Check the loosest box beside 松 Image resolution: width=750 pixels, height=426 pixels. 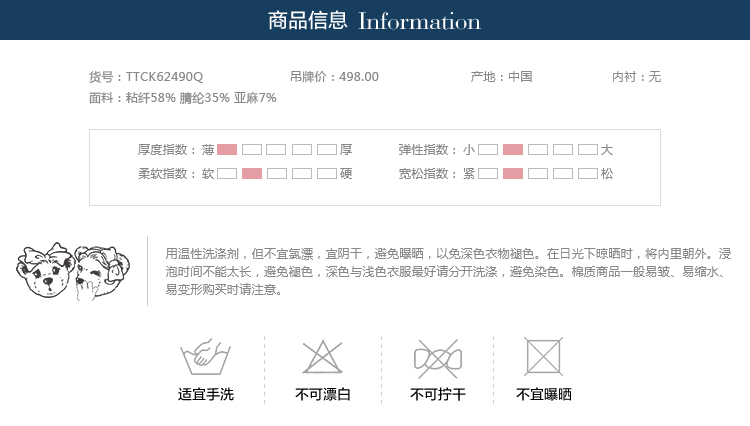[588, 174]
